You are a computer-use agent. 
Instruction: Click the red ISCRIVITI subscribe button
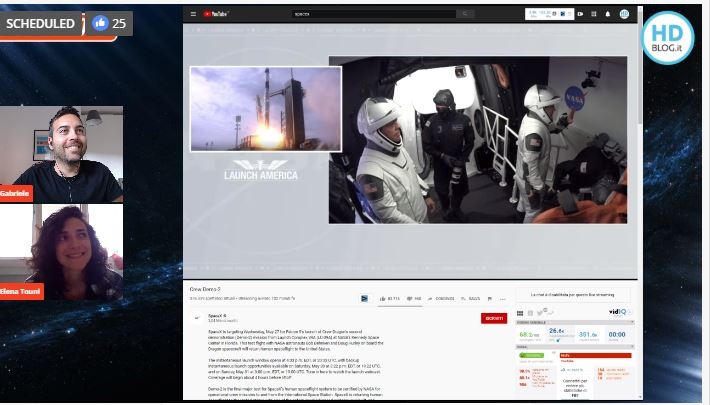(494, 318)
